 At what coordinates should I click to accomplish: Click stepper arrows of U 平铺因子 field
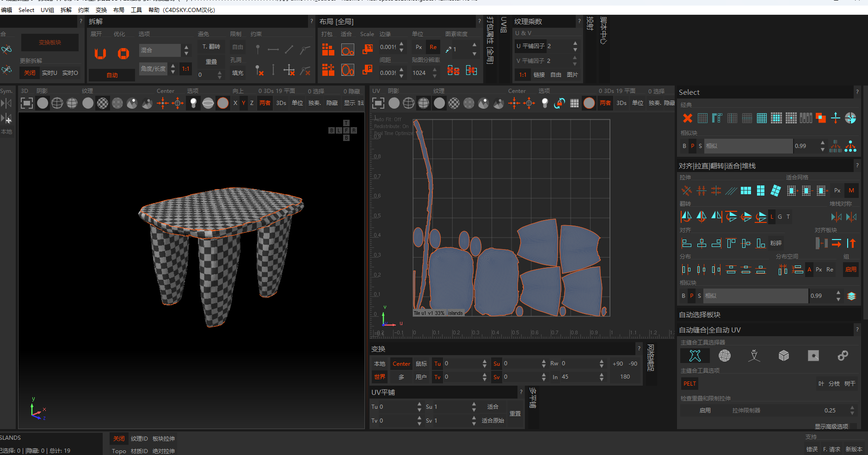tap(575, 46)
